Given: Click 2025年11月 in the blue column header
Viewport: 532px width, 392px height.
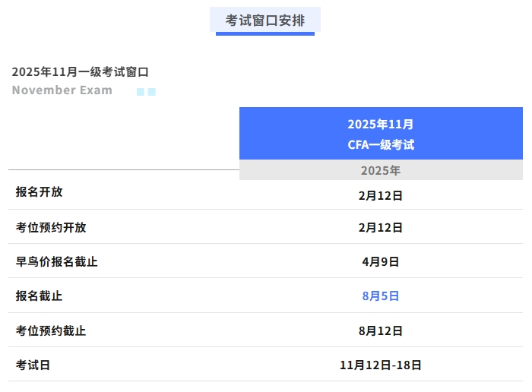Looking at the screenshot, I should tap(381, 124).
